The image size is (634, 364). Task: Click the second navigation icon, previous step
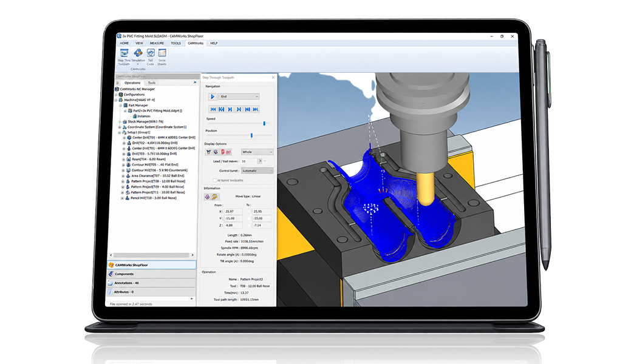point(222,109)
